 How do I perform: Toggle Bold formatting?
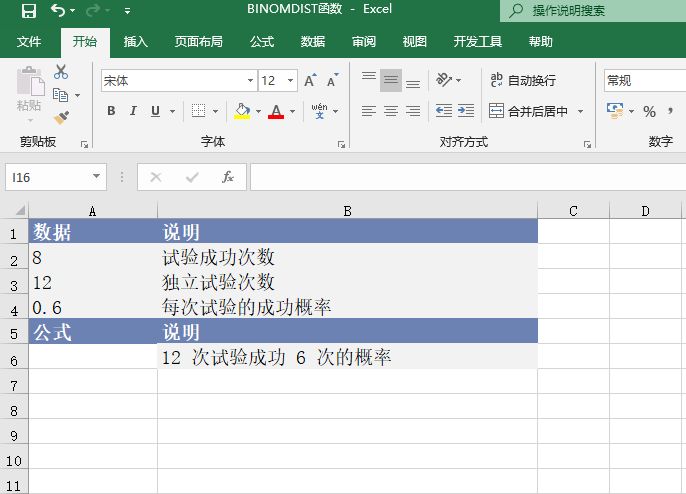pyautogui.click(x=111, y=111)
